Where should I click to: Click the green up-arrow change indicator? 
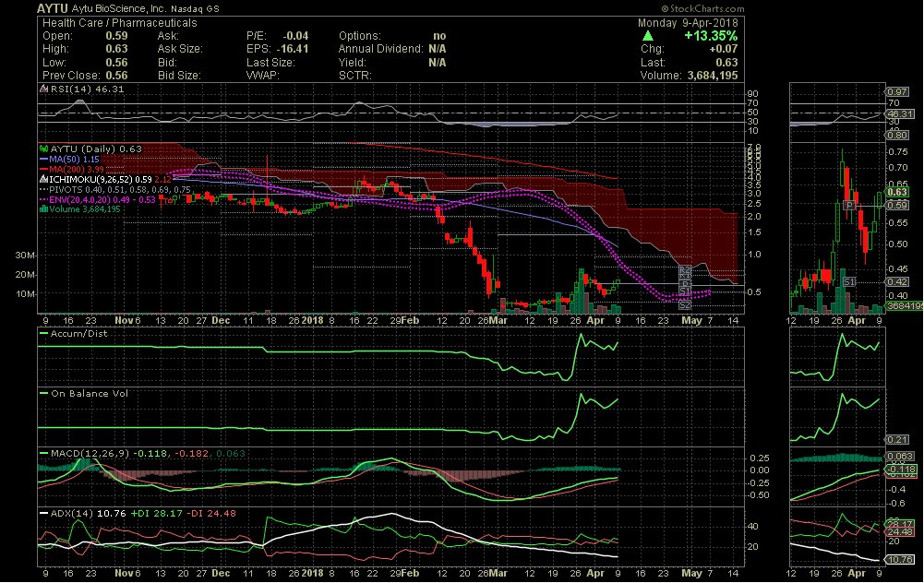(x=648, y=36)
